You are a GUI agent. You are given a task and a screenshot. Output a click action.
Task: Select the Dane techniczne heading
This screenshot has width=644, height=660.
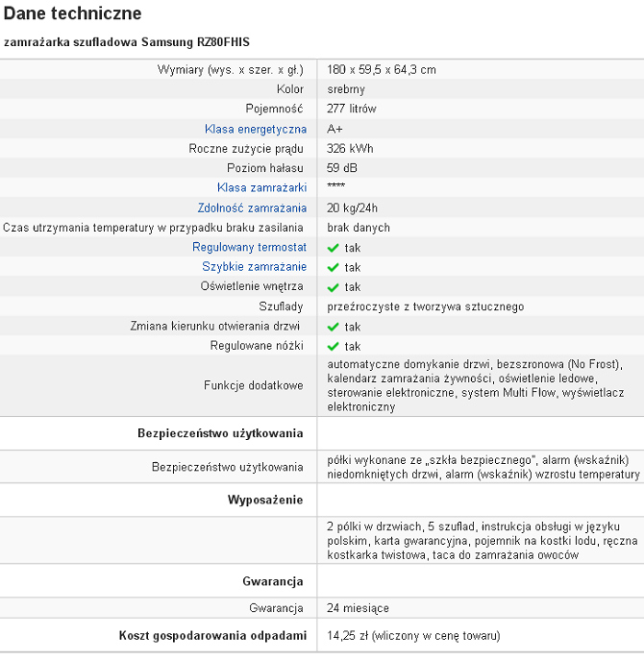point(72,13)
